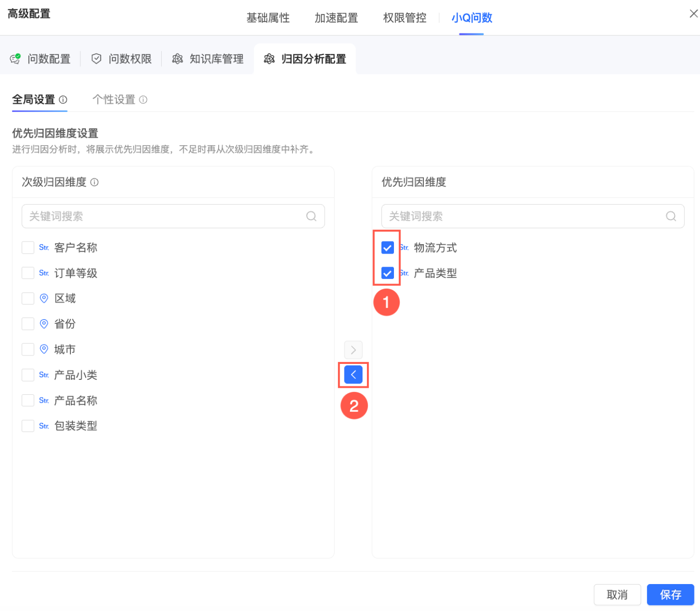Check the 客户名称 checkbox
Screen dimensions: 700x611
28,248
